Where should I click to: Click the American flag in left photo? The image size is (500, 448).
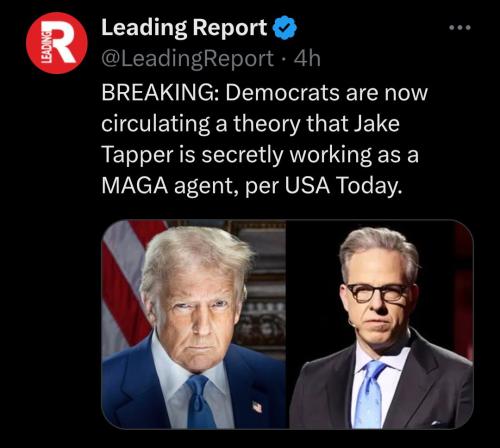pyautogui.click(x=125, y=283)
